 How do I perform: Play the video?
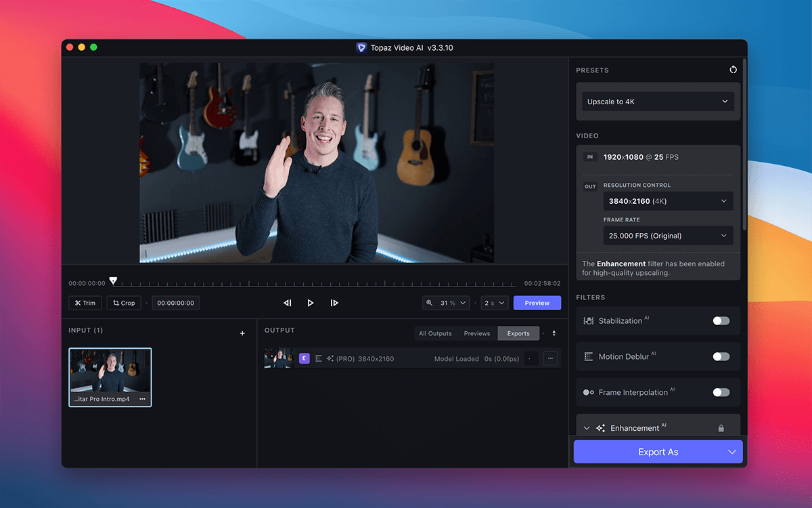(311, 303)
